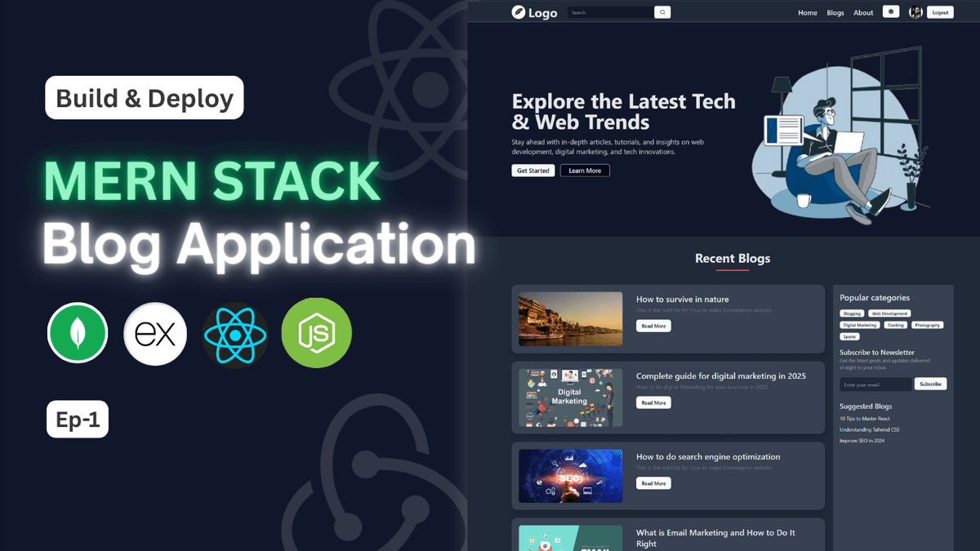Viewport: 980px width, 551px height.
Task: Open the user profile avatar
Action: click(915, 12)
